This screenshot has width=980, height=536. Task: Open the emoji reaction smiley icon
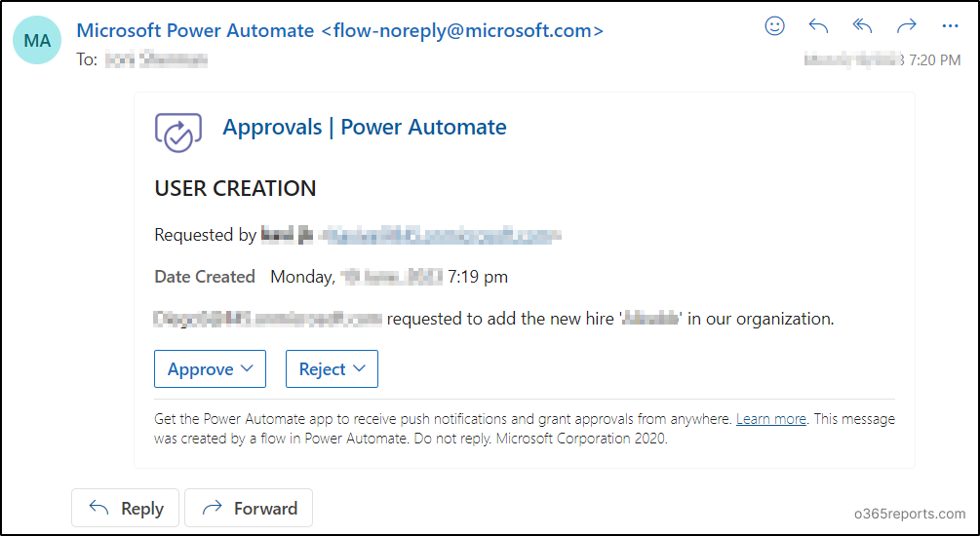pos(774,26)
